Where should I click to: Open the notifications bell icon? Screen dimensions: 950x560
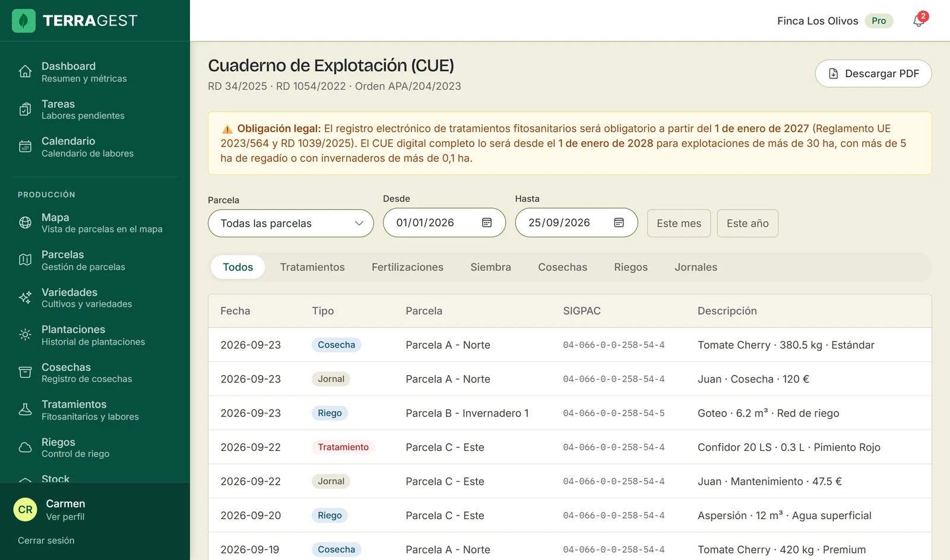tap(919, 21)
